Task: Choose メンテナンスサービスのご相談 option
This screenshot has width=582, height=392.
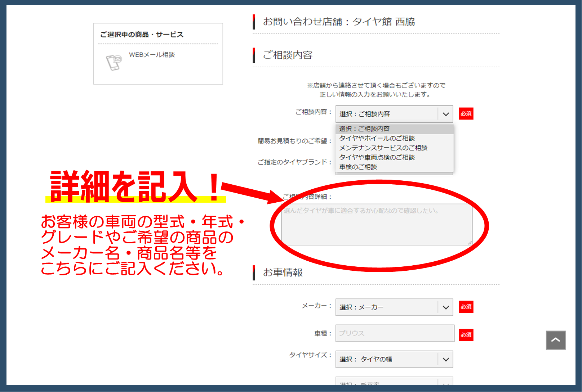Action: click(x=383, y=148)
